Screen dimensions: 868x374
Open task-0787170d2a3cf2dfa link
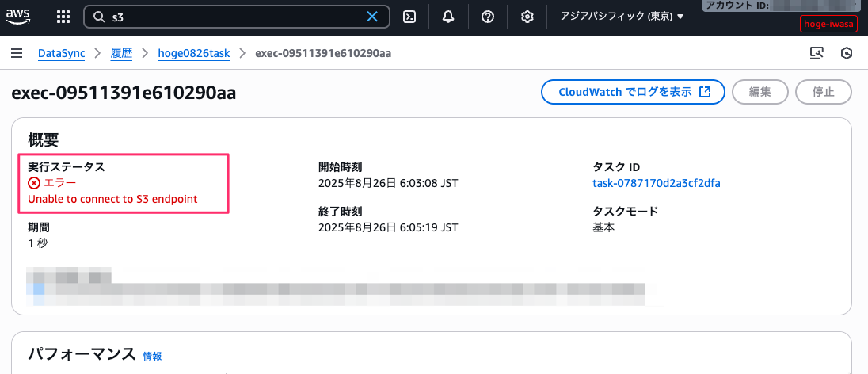point(657,183)
